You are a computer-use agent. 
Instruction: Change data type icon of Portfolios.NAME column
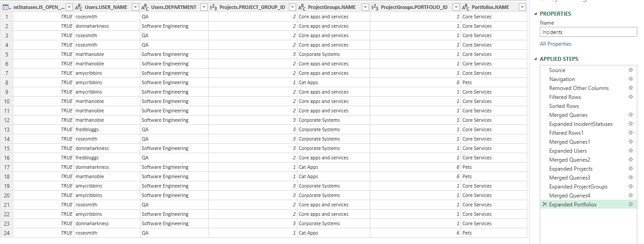point(466,7)
